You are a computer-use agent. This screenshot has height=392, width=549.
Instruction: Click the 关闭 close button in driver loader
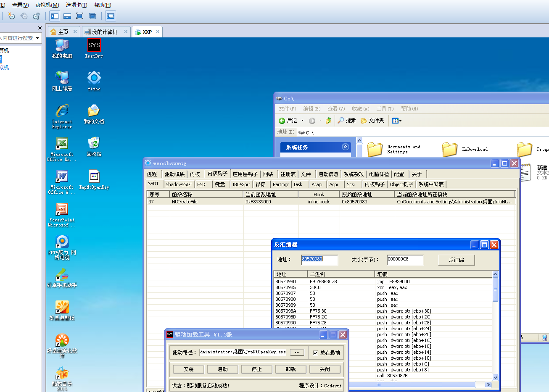(x=325, y=369)
